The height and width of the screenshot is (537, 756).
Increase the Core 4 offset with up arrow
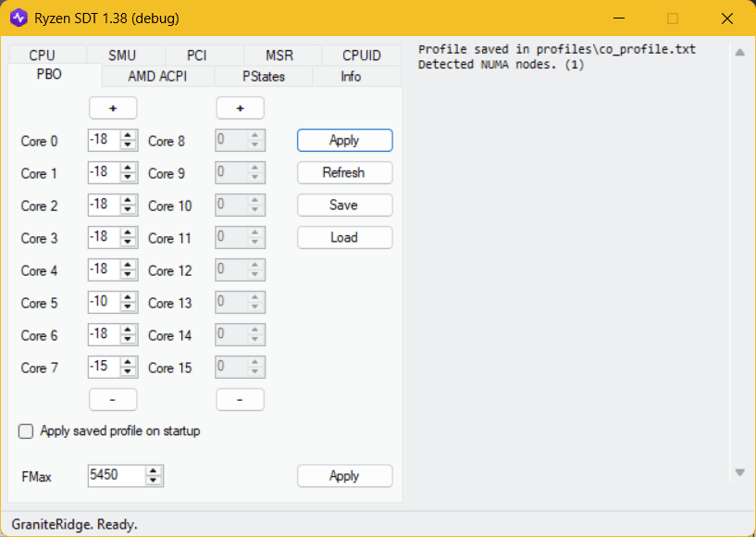[128, 265]
